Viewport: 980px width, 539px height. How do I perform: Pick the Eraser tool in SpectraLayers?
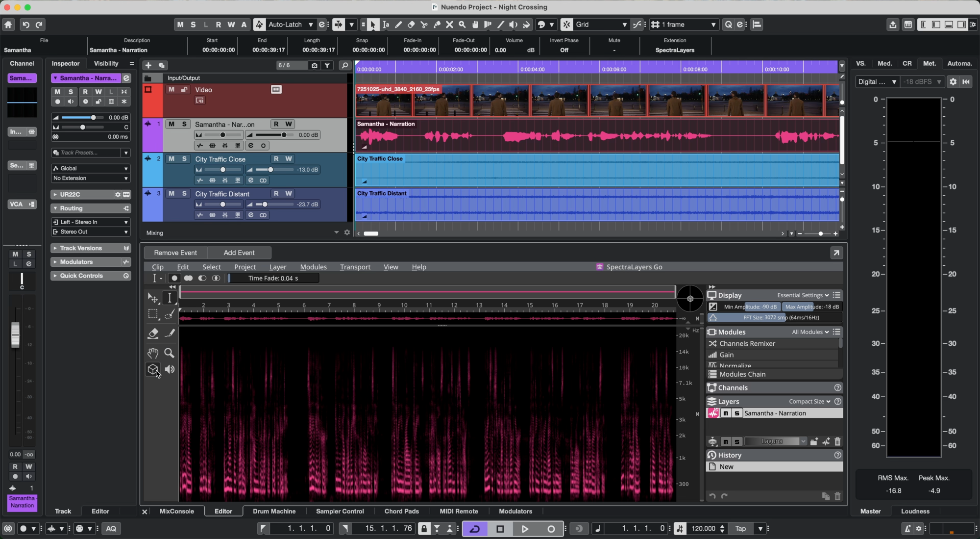(x=153, y=334)
